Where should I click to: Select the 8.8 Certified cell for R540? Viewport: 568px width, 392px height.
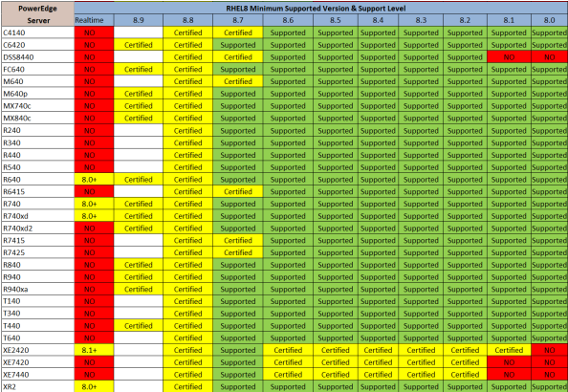tap(188, 167)
